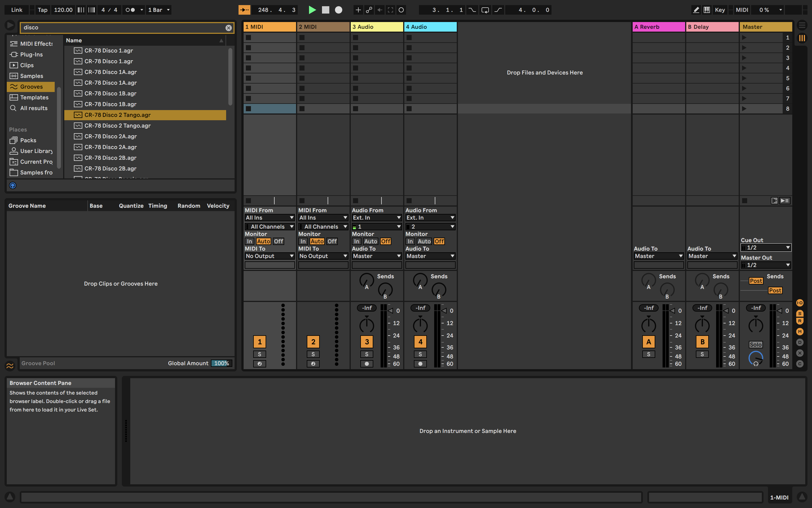
Task: Toggle the Returns section R icon
Action: click(800, 321)
